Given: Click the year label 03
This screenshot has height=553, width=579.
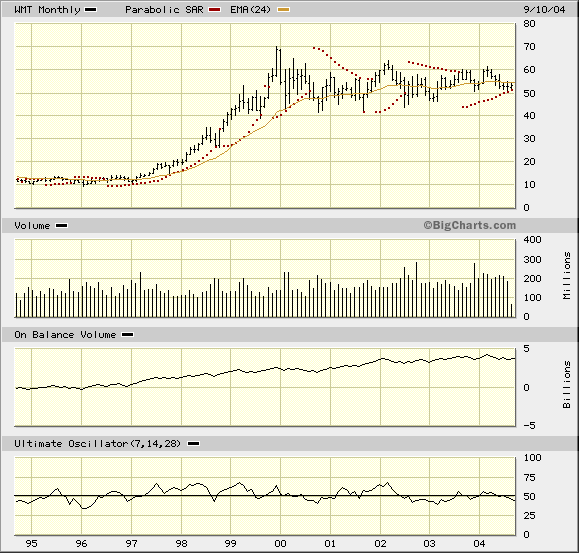Looking at the screenshot, I should [x=429, y=544].
